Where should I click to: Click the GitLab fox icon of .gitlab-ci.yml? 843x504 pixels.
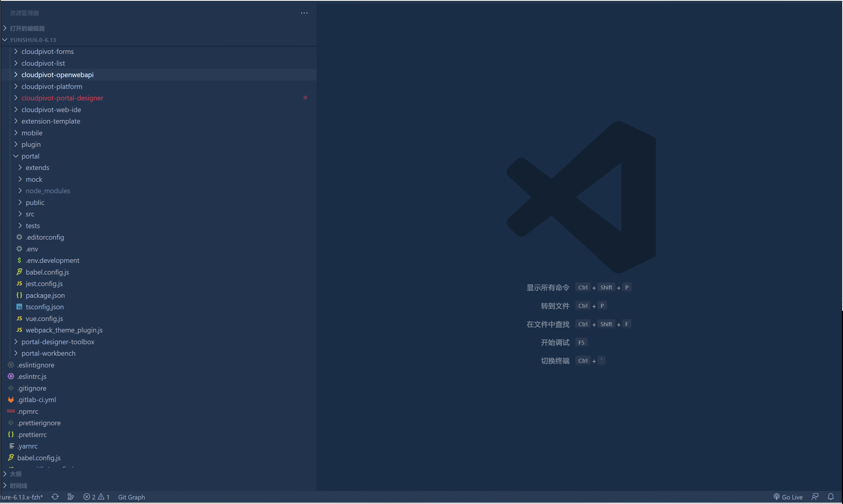coord(11,399)
